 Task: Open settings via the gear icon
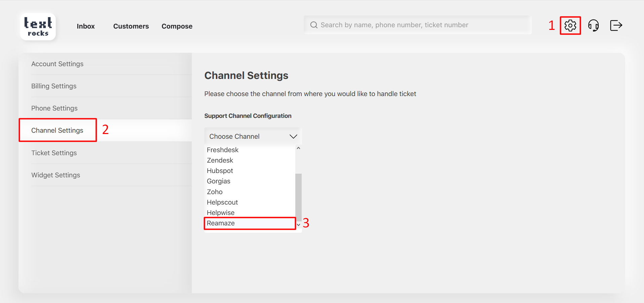pyautogui.click(x=570, y=26)
